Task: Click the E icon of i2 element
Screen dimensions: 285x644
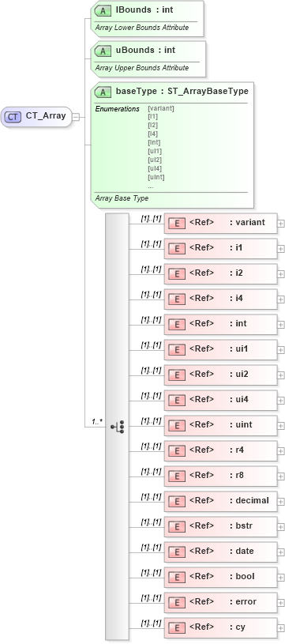Action: click(x=177, y=274)
